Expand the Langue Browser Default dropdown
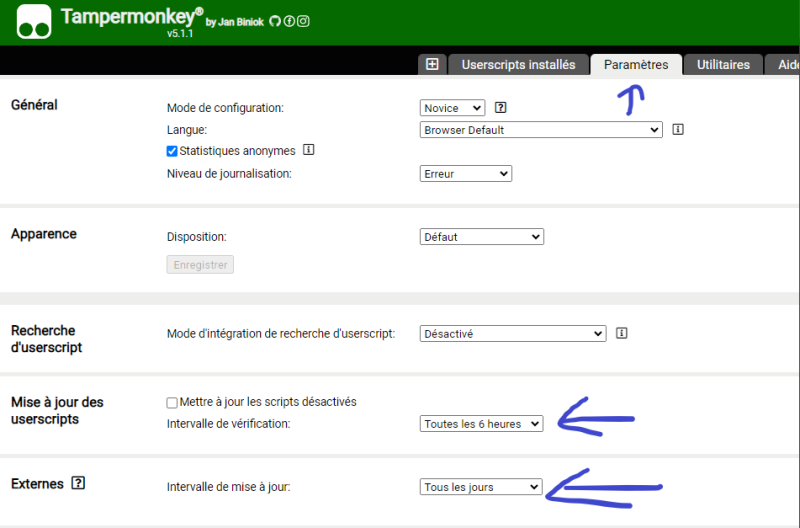 point(541,130)
